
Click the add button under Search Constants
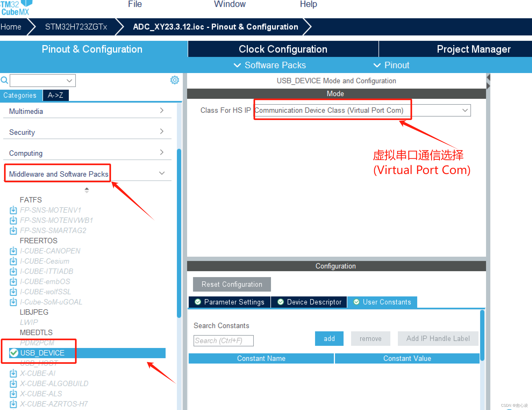click(329, 338)
